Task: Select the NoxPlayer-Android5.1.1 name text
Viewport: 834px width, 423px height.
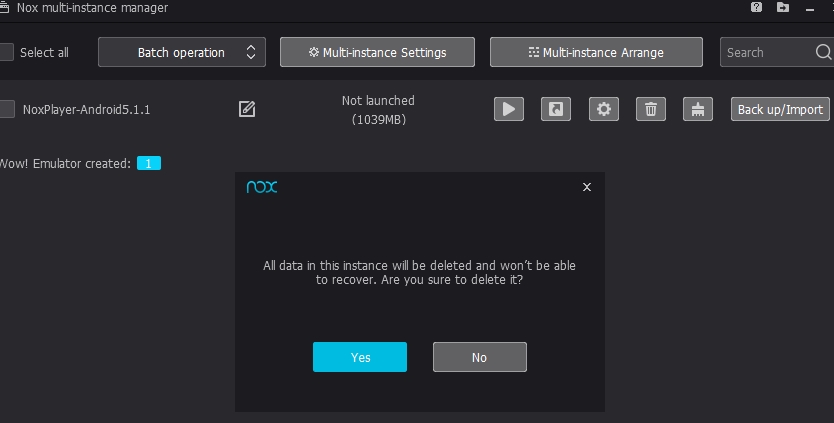Action: click(x=87, y=110)
